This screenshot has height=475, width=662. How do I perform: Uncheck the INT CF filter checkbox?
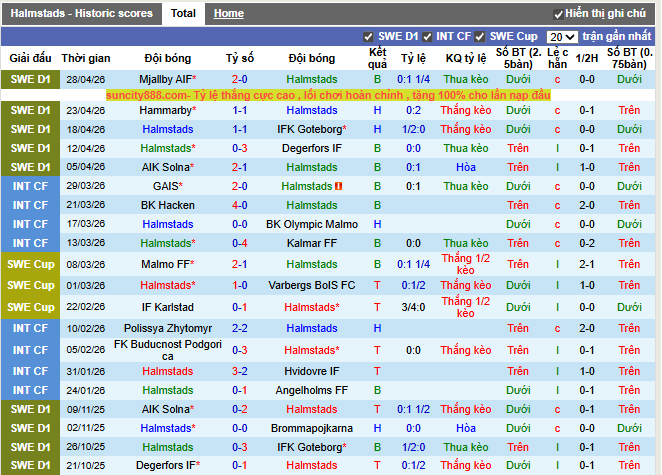pos(427,37)
